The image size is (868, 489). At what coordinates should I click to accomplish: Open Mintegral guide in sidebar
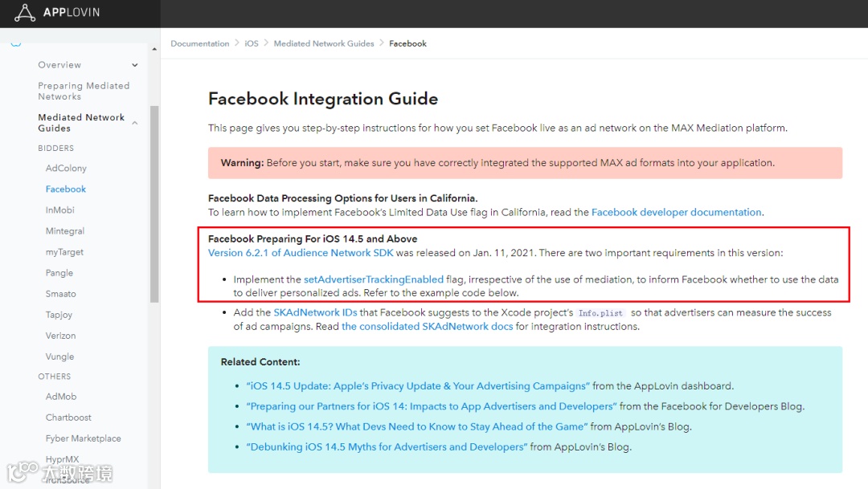[65, 231]
